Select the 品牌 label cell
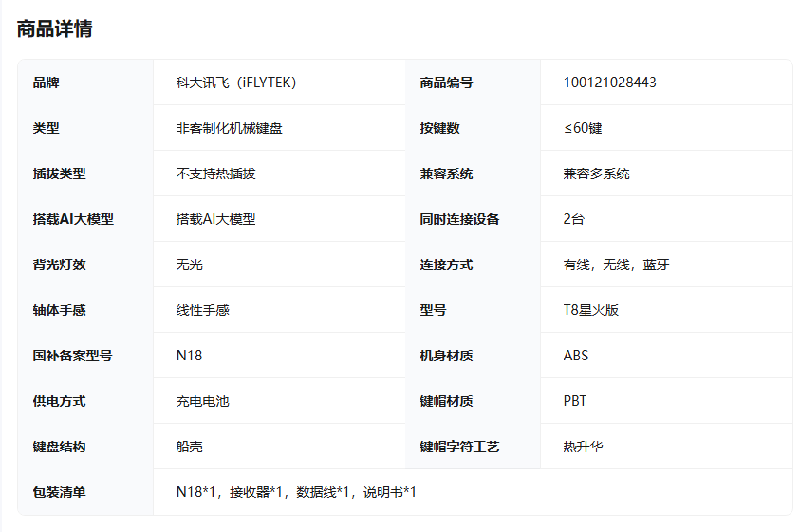Screen dimensions: 800x532 pyautogui.click(x=46, y=83)
